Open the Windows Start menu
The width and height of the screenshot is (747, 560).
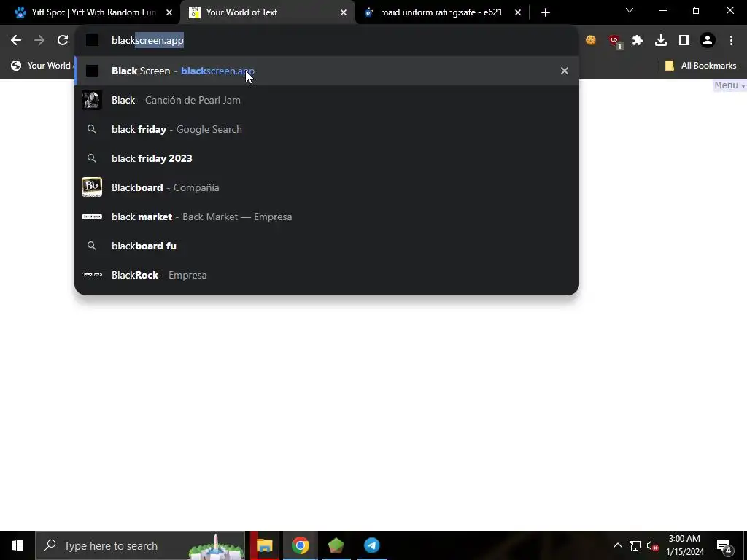coord(18,545)
